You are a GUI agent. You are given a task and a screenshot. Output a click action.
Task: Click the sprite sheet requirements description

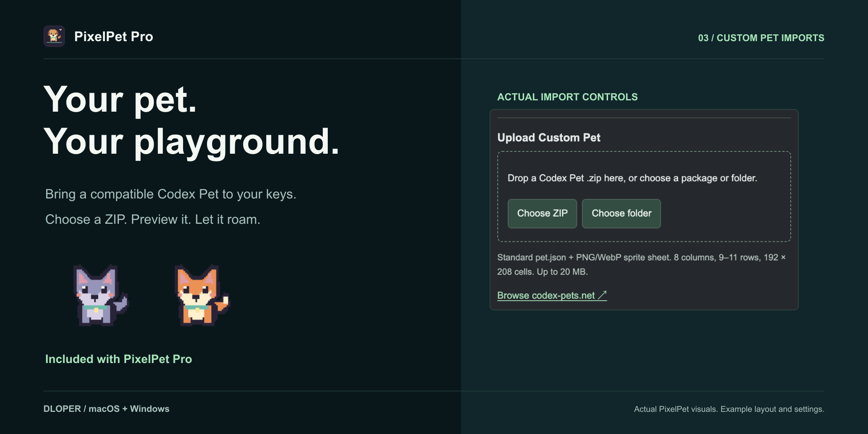tap(642, 264)
